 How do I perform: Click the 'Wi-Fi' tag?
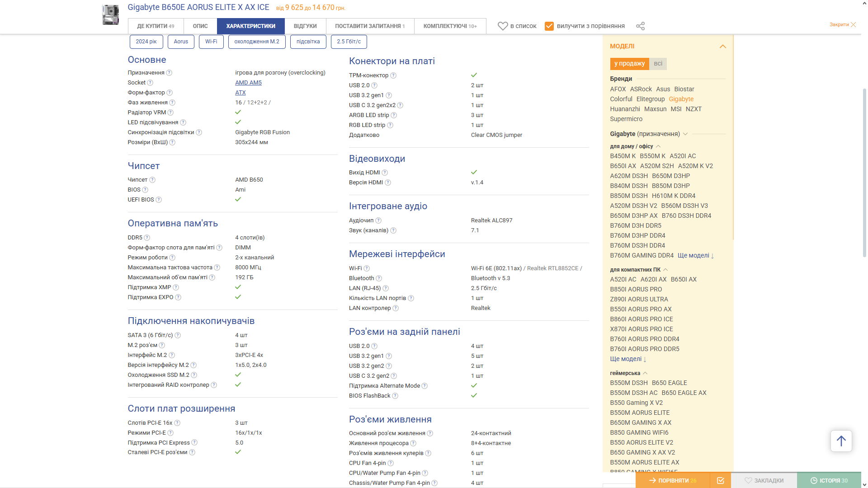(x=211, y=42)
